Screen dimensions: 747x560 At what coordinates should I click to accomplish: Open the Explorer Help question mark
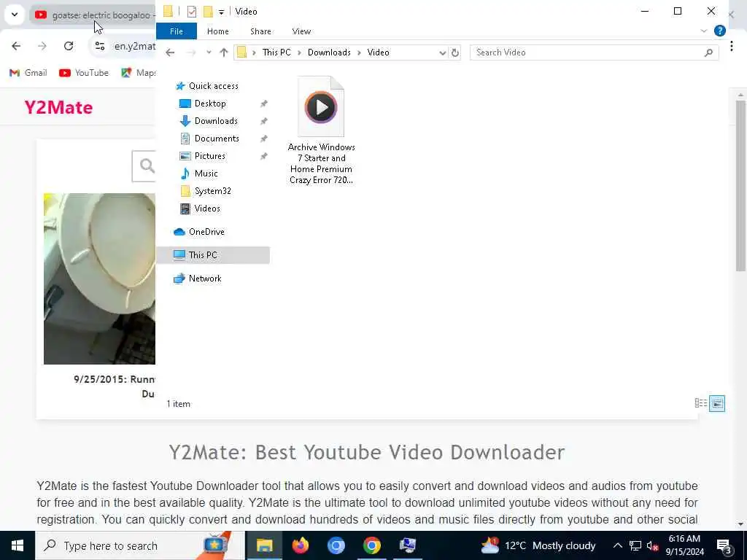coord(720,31)
